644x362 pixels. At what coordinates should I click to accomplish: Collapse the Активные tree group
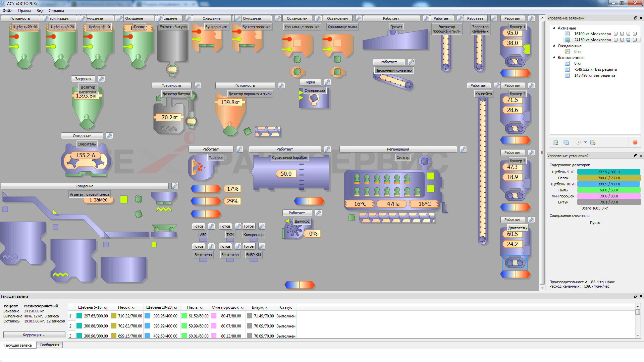click(x=554, y=28)
